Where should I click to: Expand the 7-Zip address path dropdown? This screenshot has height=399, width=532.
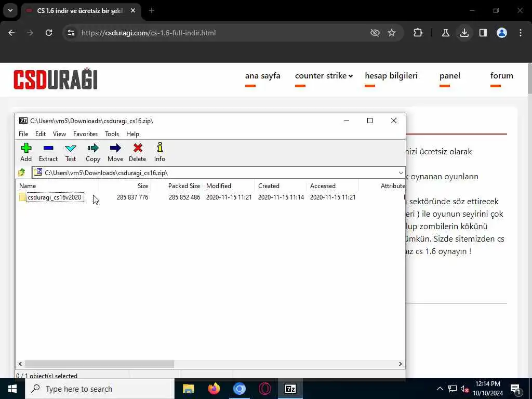[x=401, y=172]
